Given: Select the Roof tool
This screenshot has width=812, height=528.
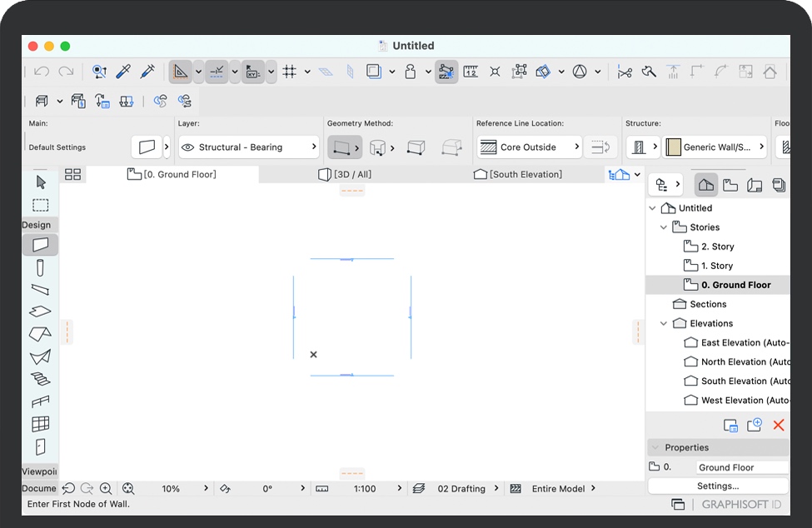Looking at the screenshot, I should click(38, 332).
